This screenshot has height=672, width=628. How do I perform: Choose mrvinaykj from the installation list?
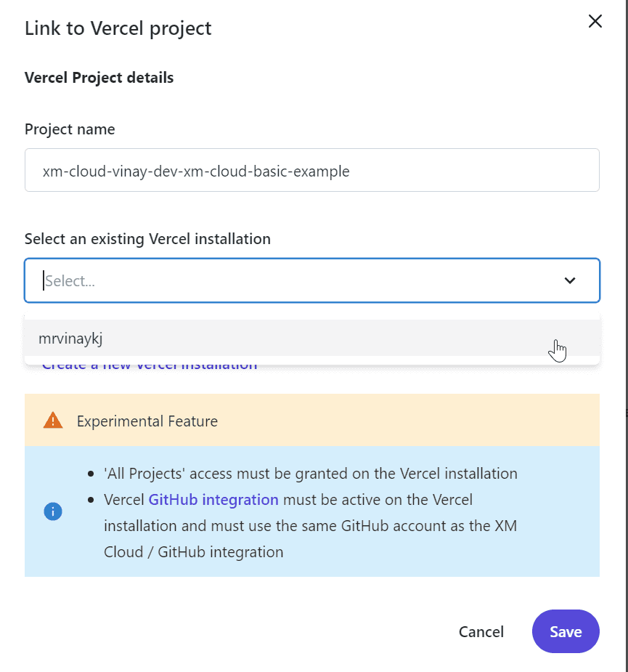click(x=312, y=338)
